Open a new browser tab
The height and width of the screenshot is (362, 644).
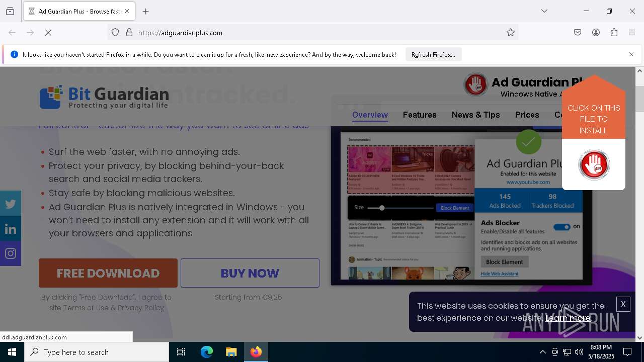tap(146, 11)
